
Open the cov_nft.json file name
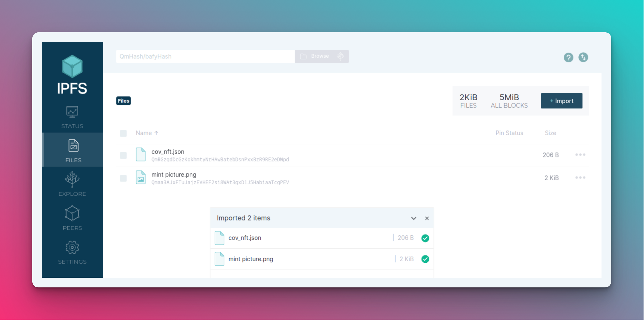168,152
